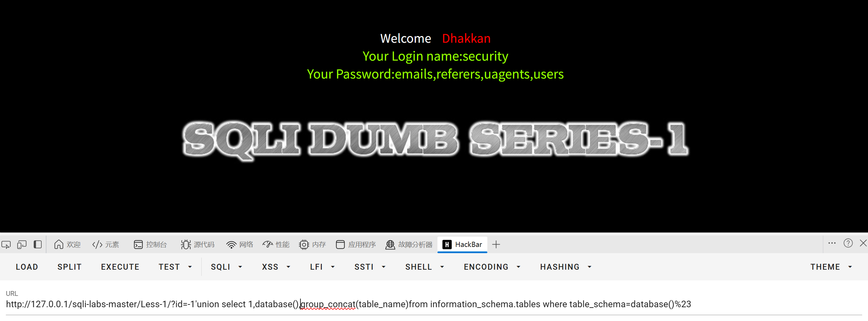This screenshot has width=868, height=321.
Task: Expand the ENCODING dropdown
Action: [492, 267]
